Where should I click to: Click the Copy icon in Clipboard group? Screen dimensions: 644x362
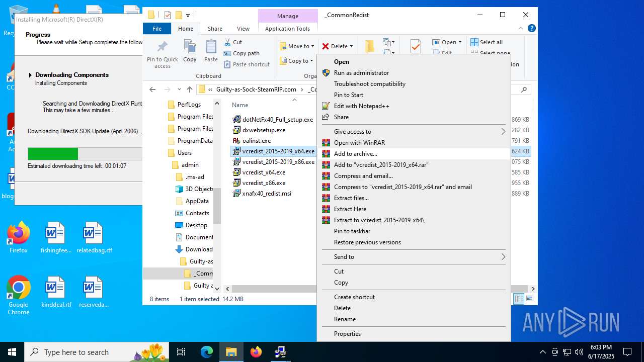190,51
